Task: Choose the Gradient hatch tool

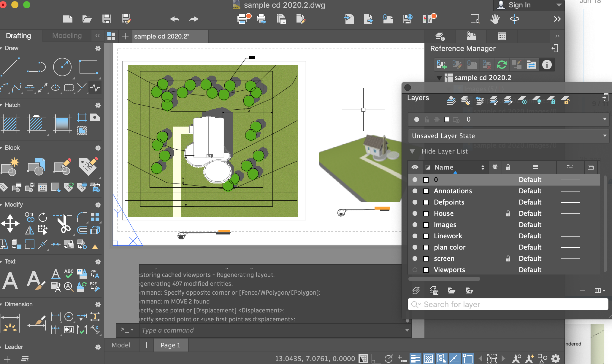Action: point(62,123)
